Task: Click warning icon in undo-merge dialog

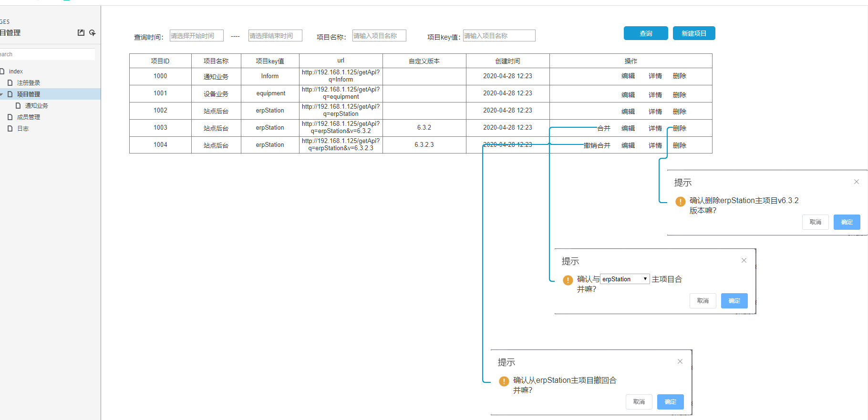Action: coord(504,381)
